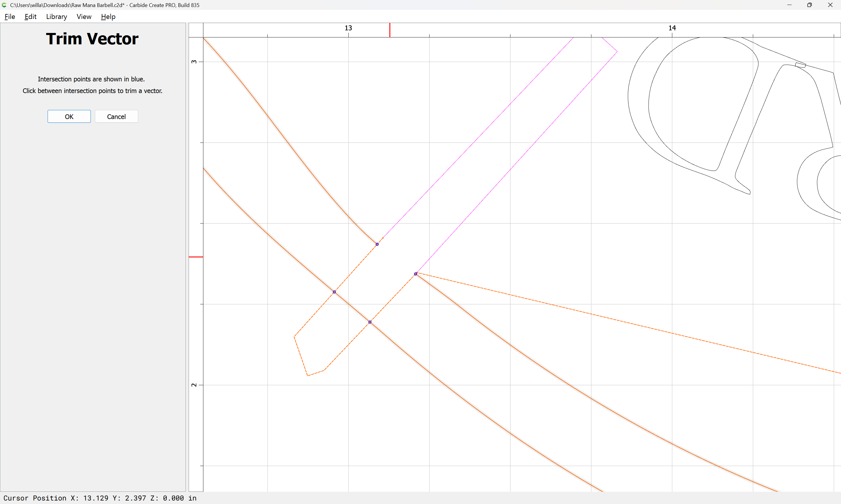Trim the dashed pointed tip at bottom-left of shape

click(x=300, y=356)
